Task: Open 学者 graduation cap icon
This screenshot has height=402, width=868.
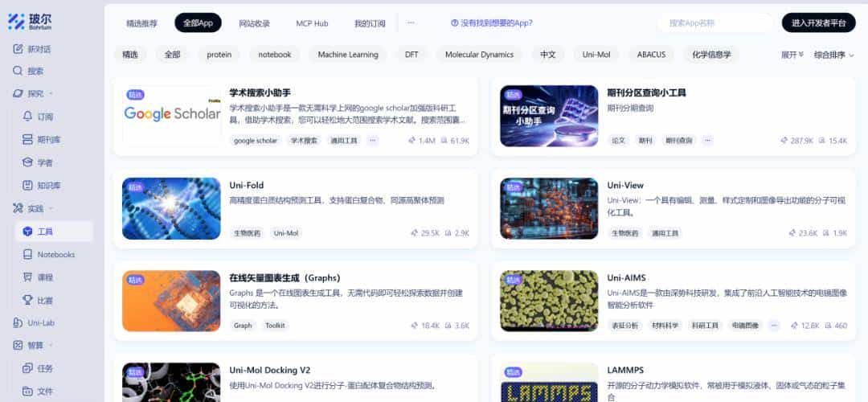Action: pyautogui.click(x=27, y=162)
